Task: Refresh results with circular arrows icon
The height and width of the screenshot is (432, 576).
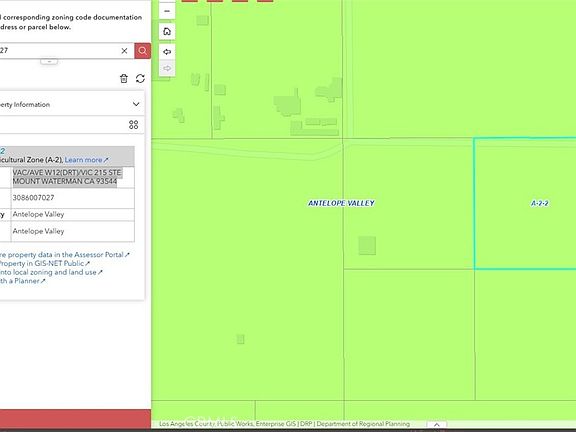Action: [140, 78]
